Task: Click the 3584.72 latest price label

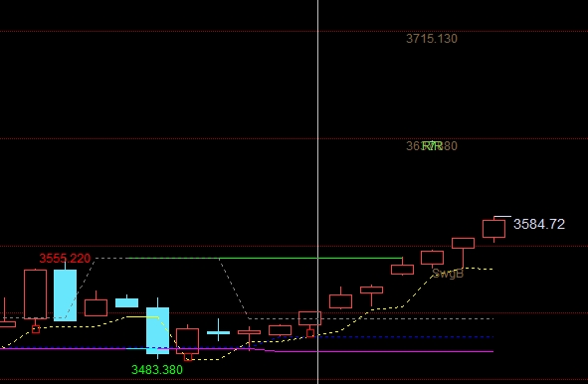Action: click(x=539, y=224)
